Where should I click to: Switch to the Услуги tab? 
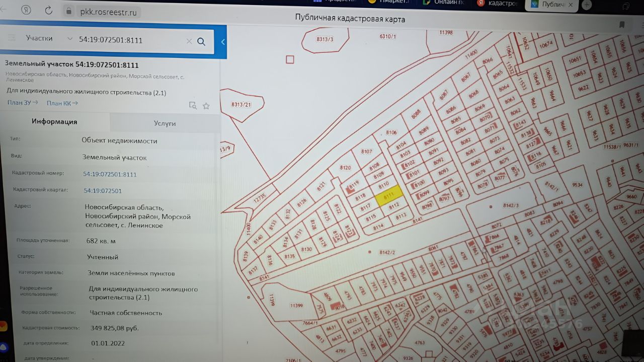pos(165,123)
